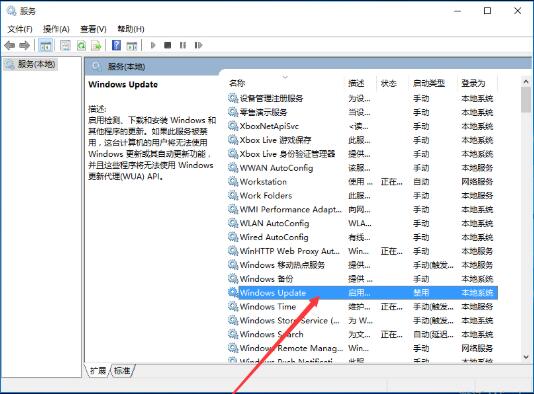This screenshot has width=534, height=394.
Task: Click the gear icon beside Windows Update
Action: pyautogui.click(x=233, y=293)
